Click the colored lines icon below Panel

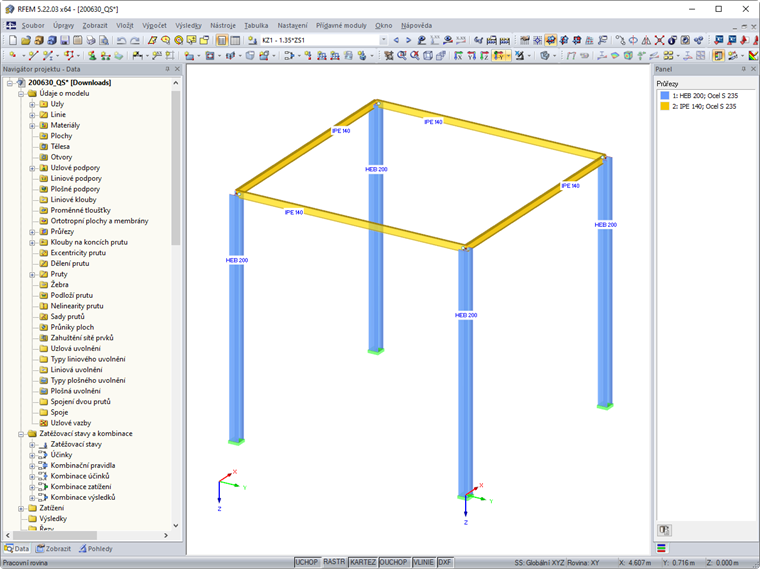(x=661, y=549)
